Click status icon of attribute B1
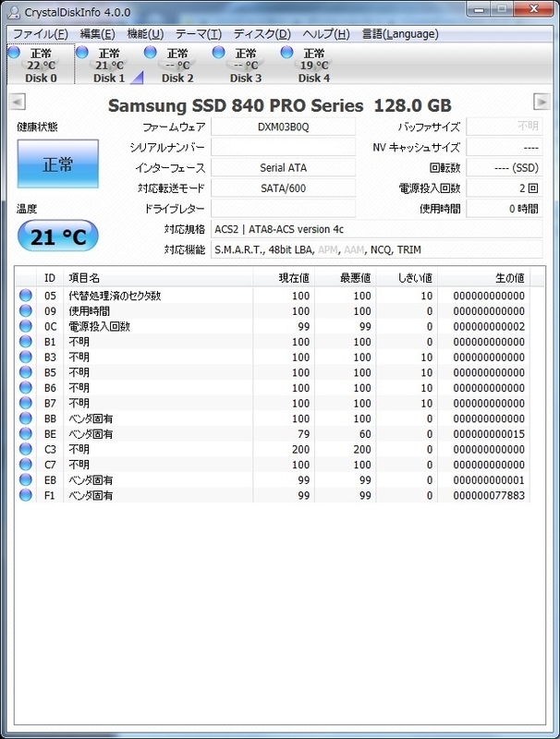The image size is (560, 739). (26, 342)
